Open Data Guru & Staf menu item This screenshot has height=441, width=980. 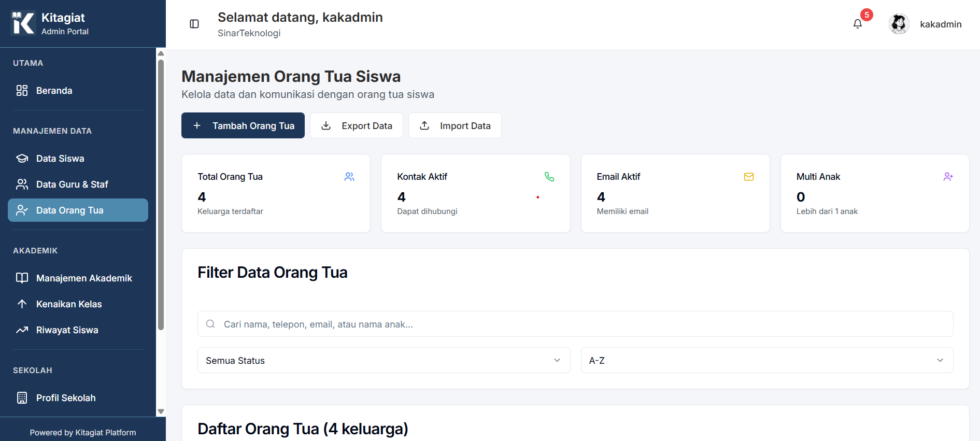point(78,184)
